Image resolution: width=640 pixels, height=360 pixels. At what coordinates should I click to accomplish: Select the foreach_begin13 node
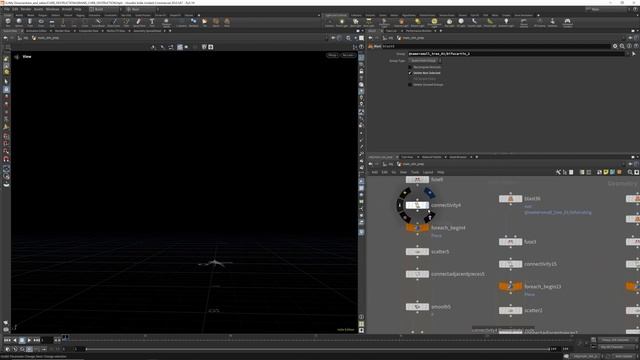(510, 287)
